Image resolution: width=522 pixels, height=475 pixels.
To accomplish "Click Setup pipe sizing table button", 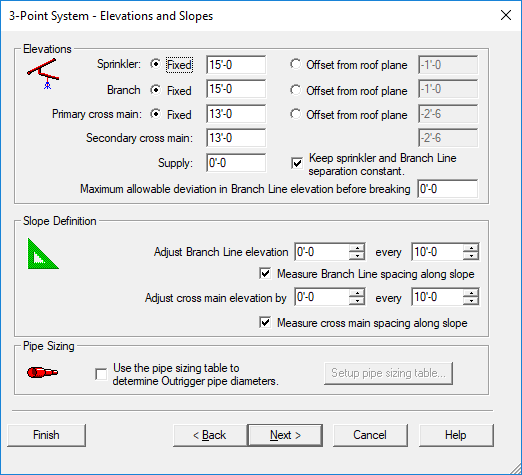I will [x=388, y=373].
